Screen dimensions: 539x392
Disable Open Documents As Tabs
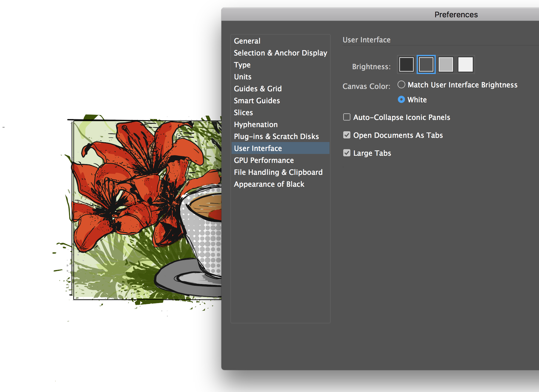(x=346, y=135)
